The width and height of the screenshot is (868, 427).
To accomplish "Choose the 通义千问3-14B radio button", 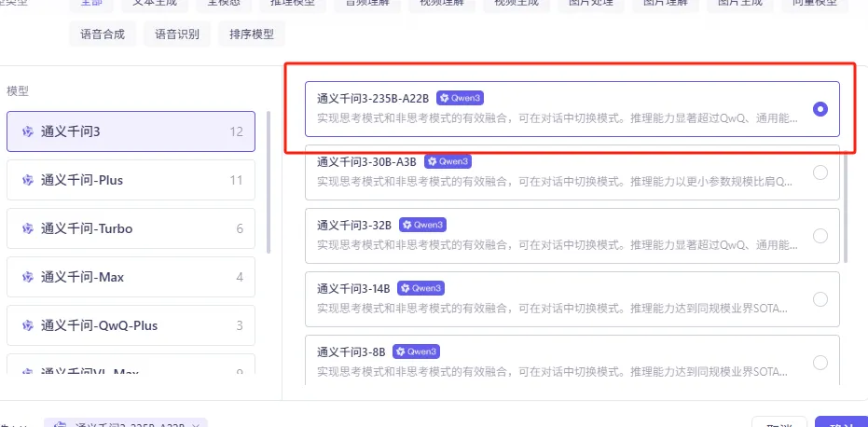I will [820, 299].
